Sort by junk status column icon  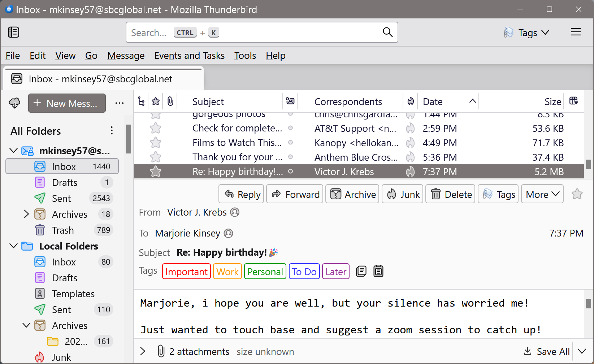click(x=411, y=101)
